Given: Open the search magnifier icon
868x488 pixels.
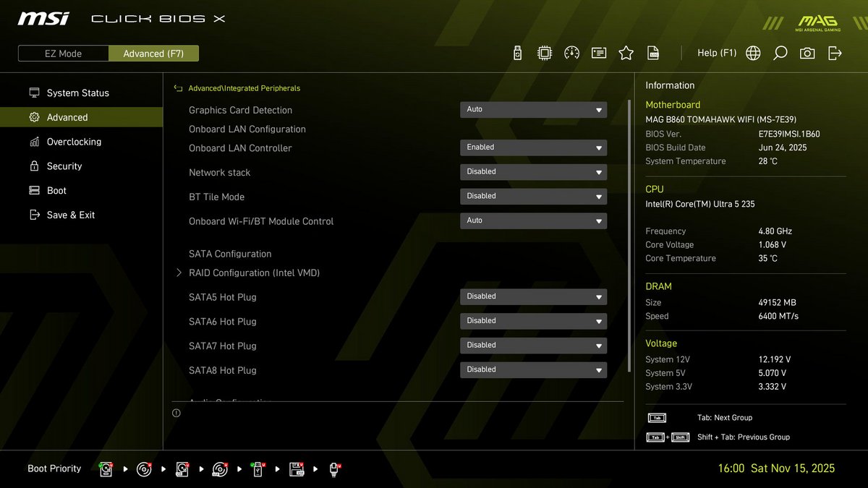Looking at the screenshot, I should click(780, 53).
